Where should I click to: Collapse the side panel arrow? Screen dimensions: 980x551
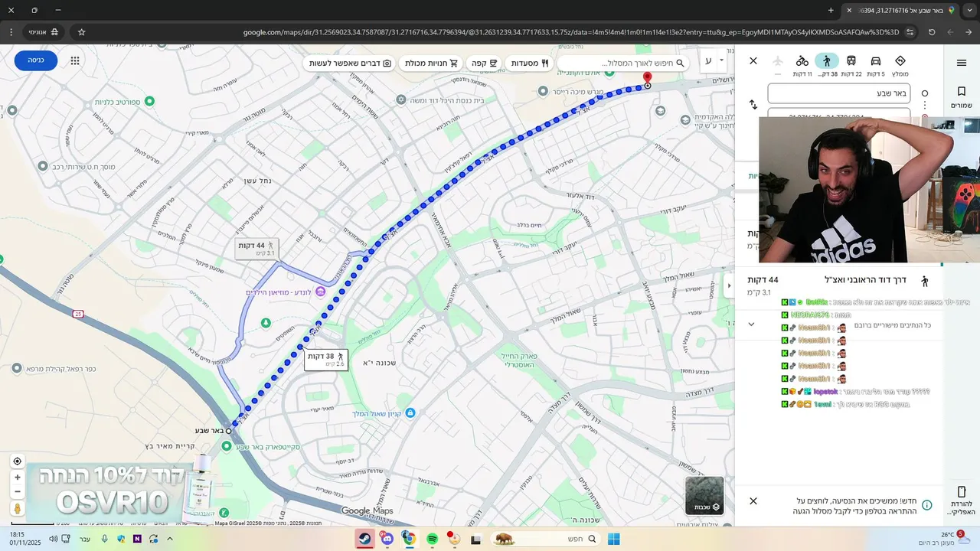[730, 285]
